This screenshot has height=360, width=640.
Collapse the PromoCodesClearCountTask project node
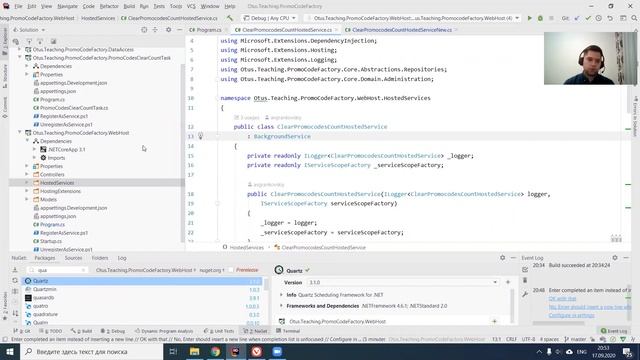20,58
